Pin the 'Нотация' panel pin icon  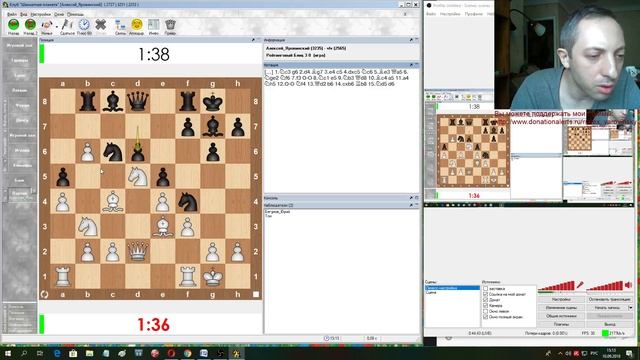(411, 65)
